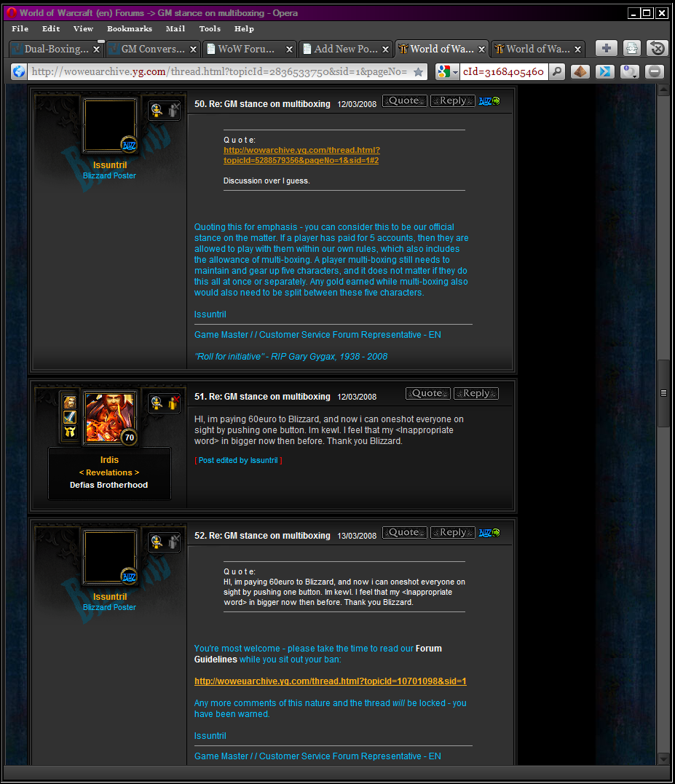
Task: Quote post 52
Action: pyautogui.click(x=405, y=532)
